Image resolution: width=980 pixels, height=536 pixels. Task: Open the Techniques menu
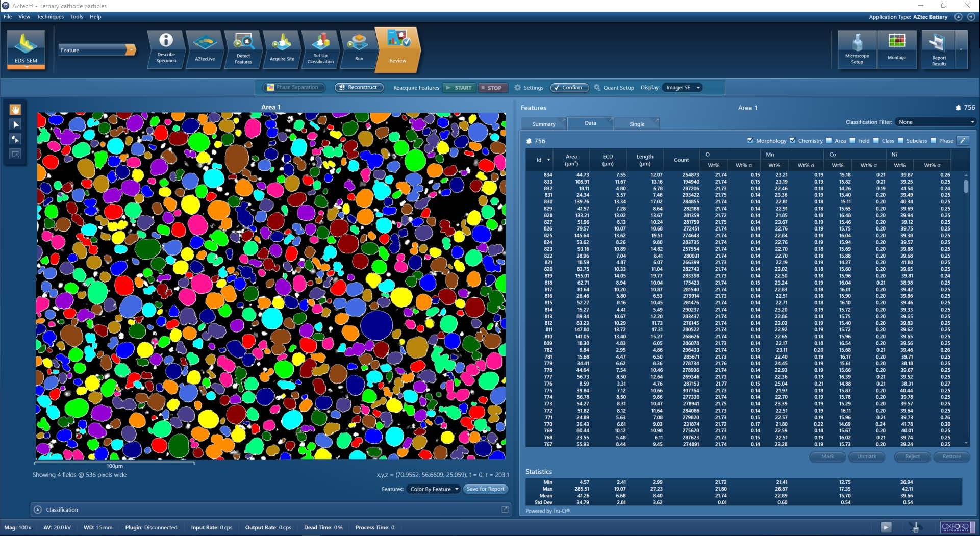[x=50, y=17]
